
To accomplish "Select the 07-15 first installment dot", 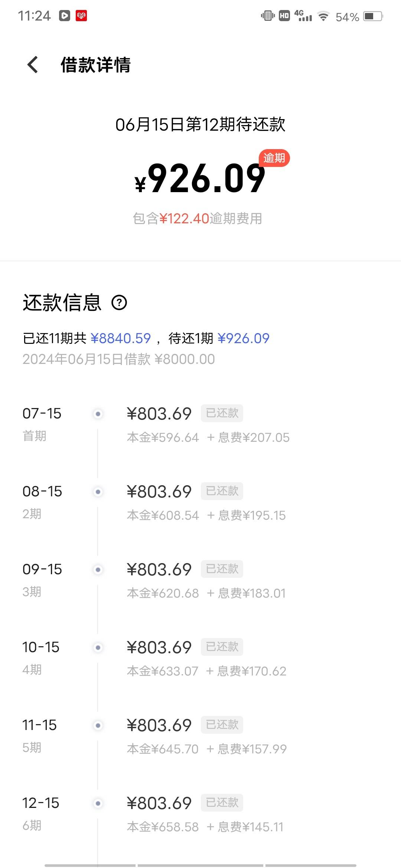I will point(98,414).
